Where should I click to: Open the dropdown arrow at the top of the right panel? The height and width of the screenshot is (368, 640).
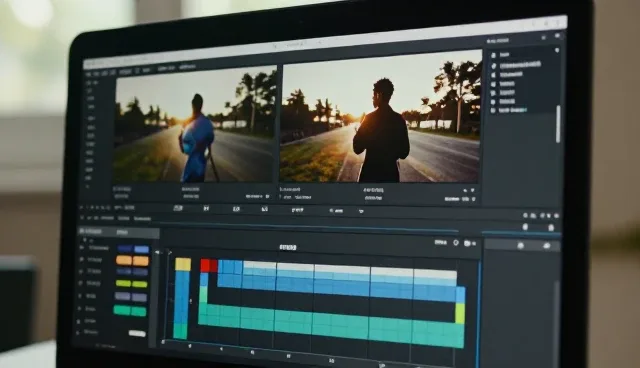point(557,50)
